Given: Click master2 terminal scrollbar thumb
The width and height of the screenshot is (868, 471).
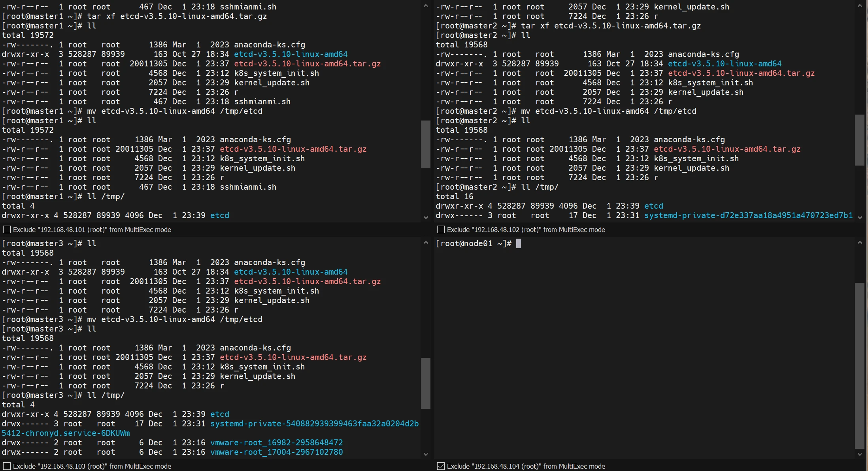Looking at the screenshot, I should point(859,139).
